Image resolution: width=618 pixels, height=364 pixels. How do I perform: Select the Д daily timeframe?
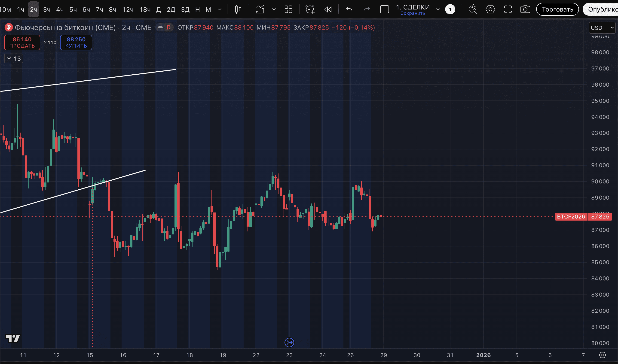(x=159, y=9)
